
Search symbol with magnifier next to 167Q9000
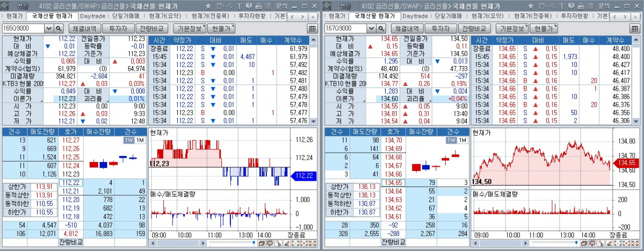[381, 29]
